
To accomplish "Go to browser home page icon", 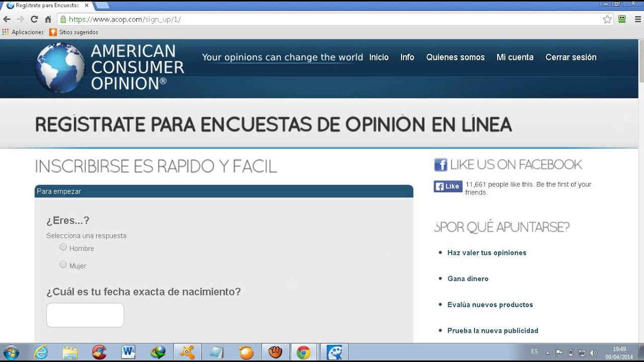I will click(48, 19).
